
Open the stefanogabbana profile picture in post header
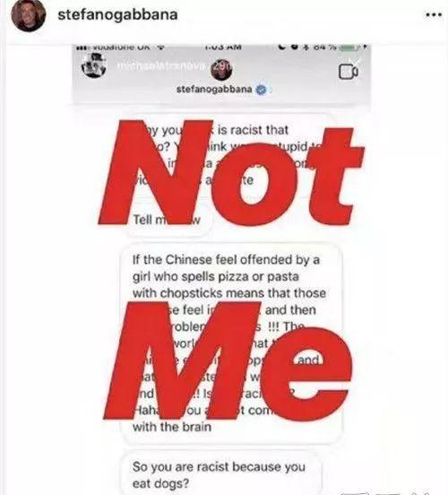29,15
